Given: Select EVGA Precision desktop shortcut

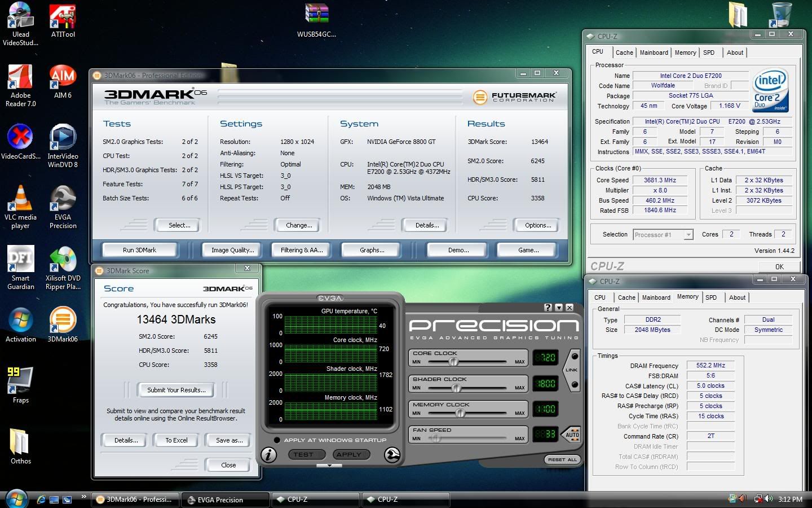Looking at the screenshot, I should tap(63, 207).
